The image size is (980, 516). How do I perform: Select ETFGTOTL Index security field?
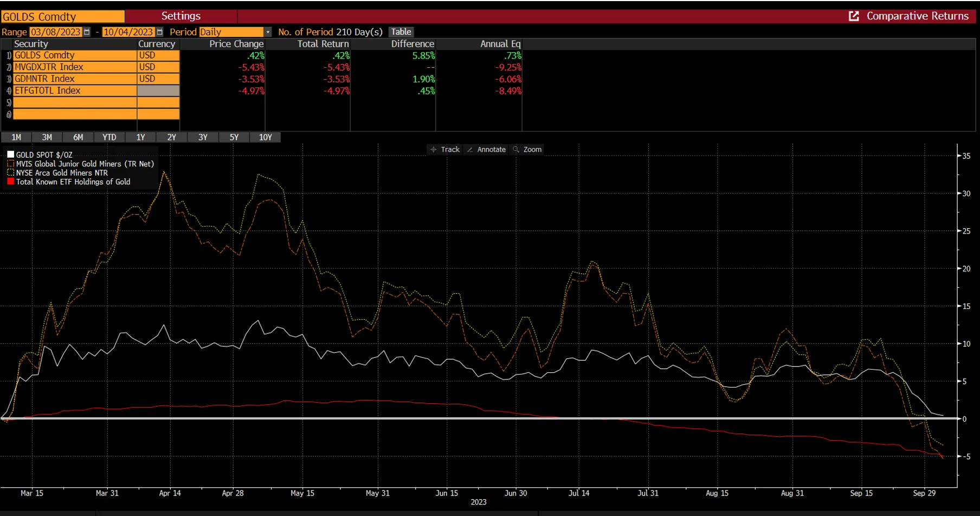click(75, 91)
